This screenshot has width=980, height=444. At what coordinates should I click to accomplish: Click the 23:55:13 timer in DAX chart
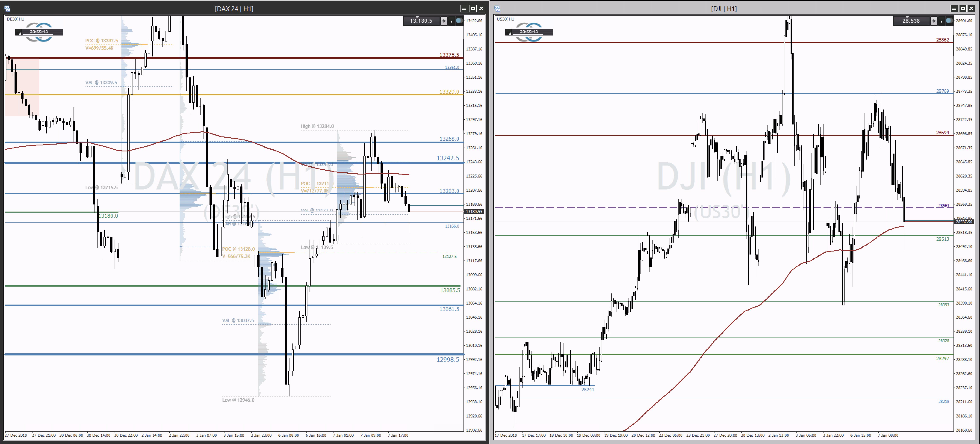click(x=39, y=32)
